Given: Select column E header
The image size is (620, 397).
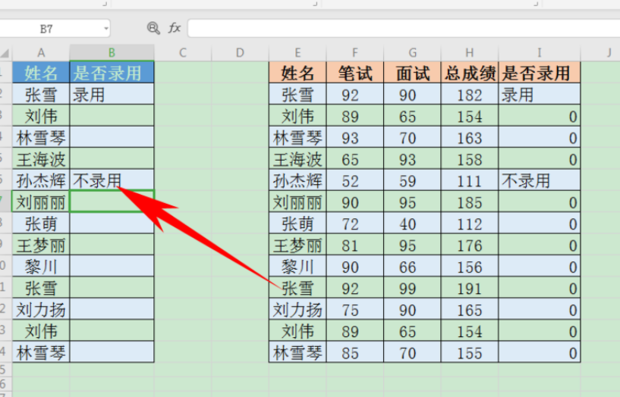Looking at the screenshot, I should (x=297, y=53).
